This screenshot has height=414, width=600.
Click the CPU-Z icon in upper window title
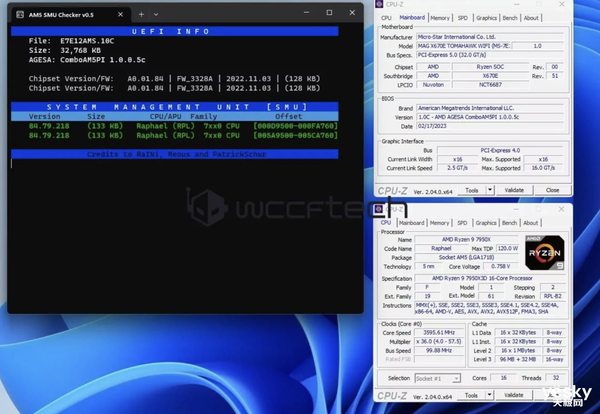tap(379, 4)
